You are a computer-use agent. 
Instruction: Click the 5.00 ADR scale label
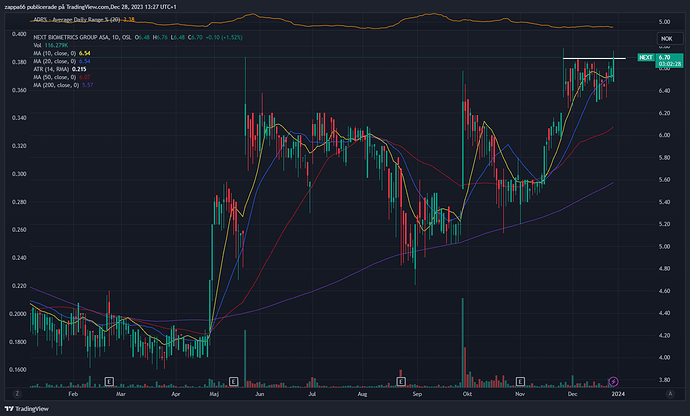click(664, 22)
